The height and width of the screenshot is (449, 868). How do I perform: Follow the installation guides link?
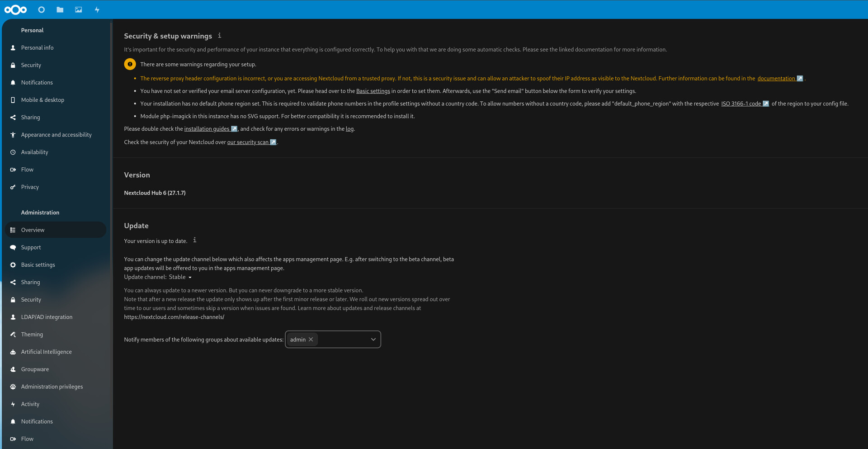[x=208, y=128]
